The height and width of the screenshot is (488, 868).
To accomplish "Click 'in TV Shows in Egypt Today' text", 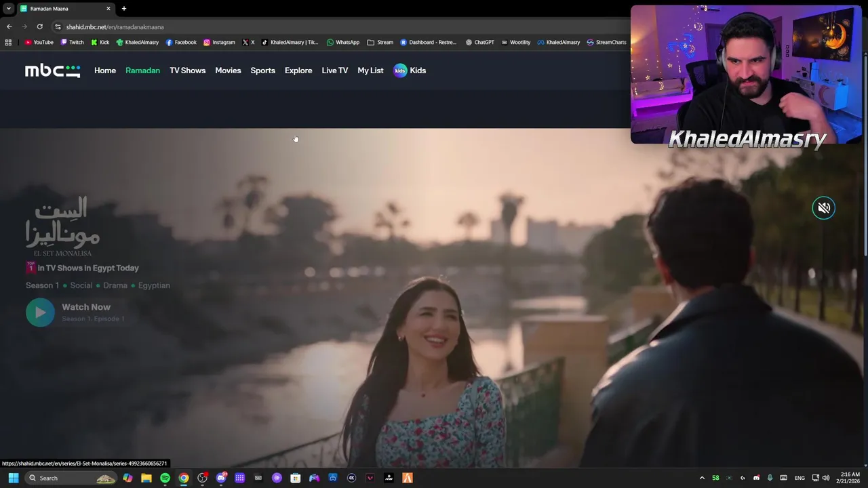I will click(88, 268).
